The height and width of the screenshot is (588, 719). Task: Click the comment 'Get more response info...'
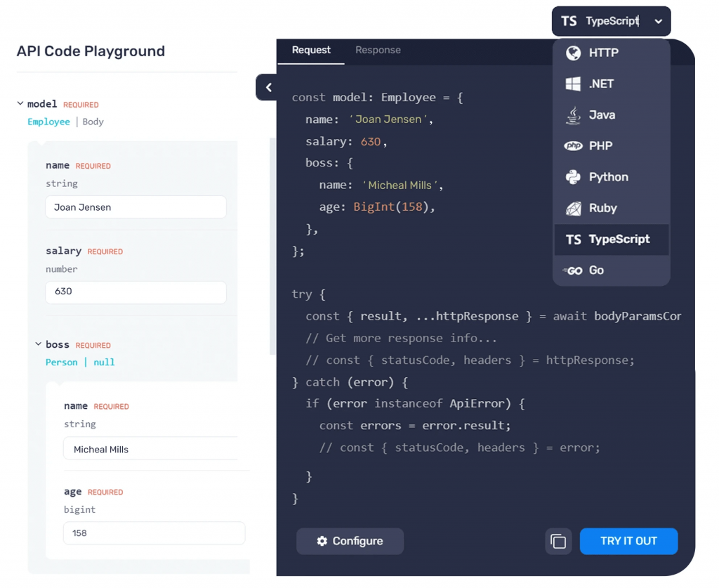click(401, 338)
